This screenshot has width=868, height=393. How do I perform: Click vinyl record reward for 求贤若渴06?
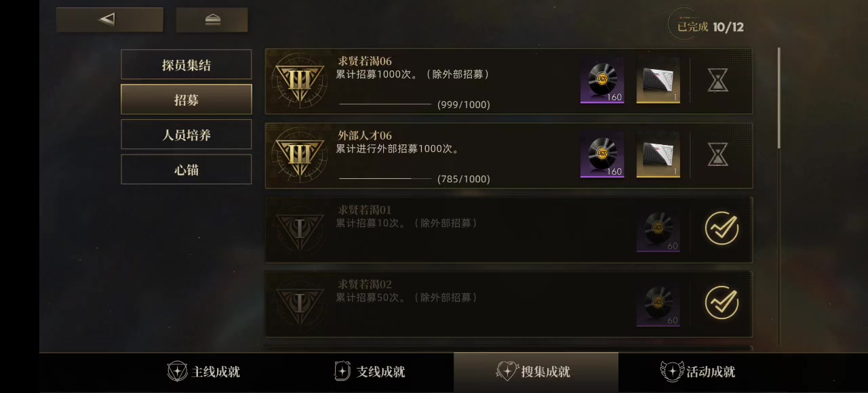[x=602, y=81]
